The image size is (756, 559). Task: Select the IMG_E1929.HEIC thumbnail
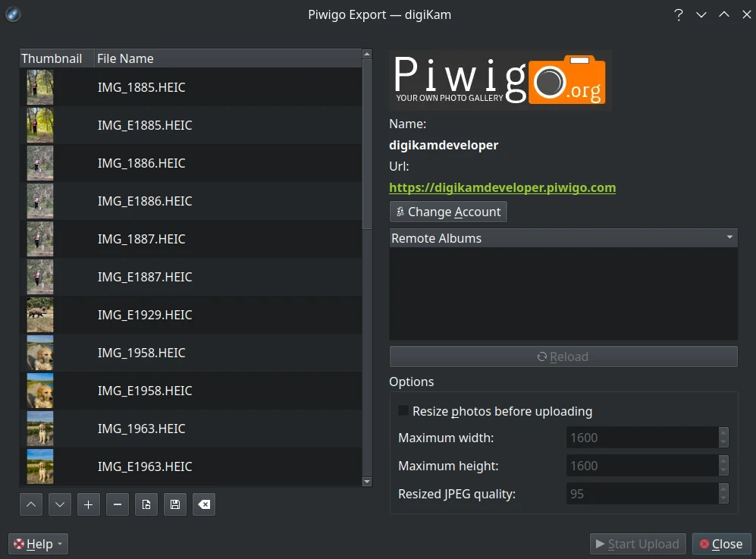(x=39, y=315)
